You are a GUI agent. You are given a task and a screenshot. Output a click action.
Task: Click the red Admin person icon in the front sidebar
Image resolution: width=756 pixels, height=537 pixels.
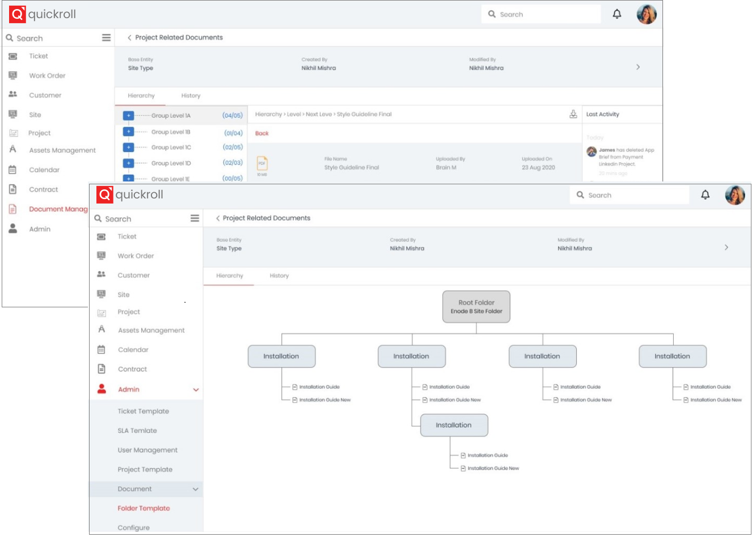102,388
